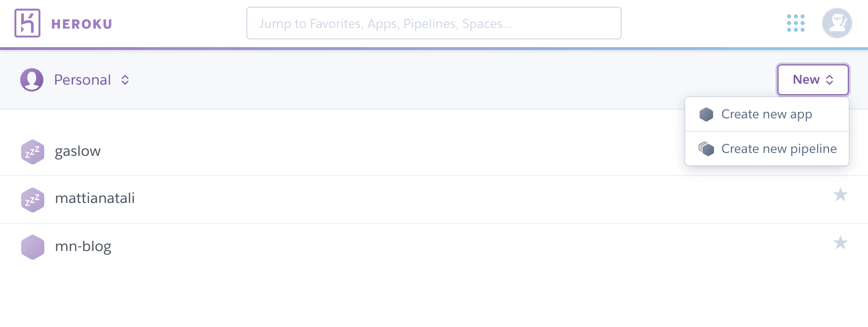Viewport: 868px width, 327px height.
Task: Open the gaslow app
Action: [x=77, y=151]
